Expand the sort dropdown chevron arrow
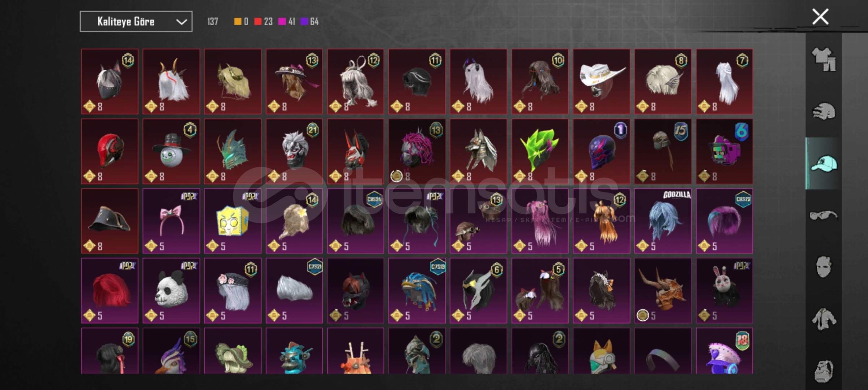Viewport: 868px width, 390px height. click(181, 22)
